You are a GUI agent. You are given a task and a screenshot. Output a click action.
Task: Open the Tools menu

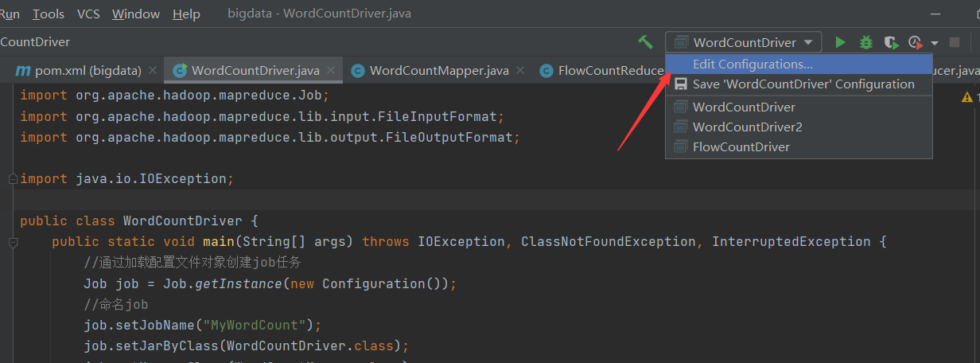49,14
